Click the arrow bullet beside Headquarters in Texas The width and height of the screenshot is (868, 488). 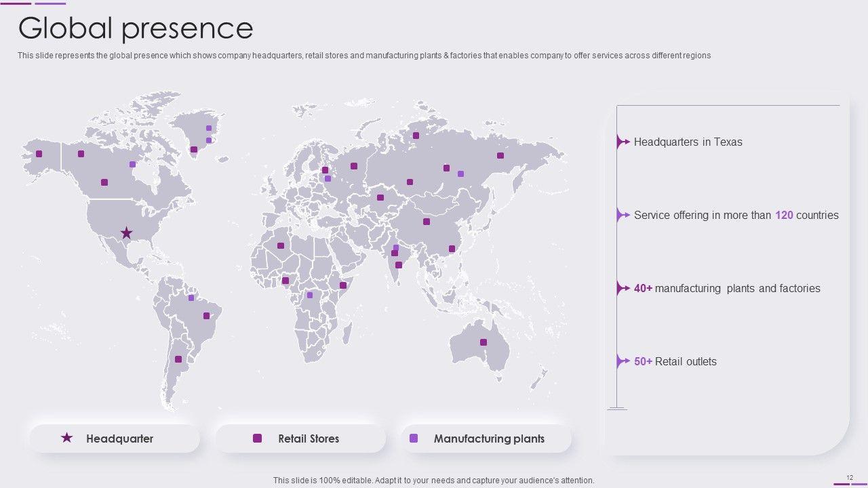pos(623,142)
